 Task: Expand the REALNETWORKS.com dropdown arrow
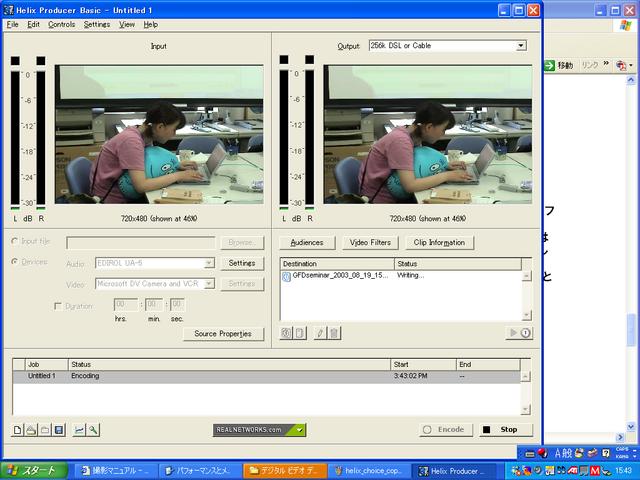[x=300, y=430]
